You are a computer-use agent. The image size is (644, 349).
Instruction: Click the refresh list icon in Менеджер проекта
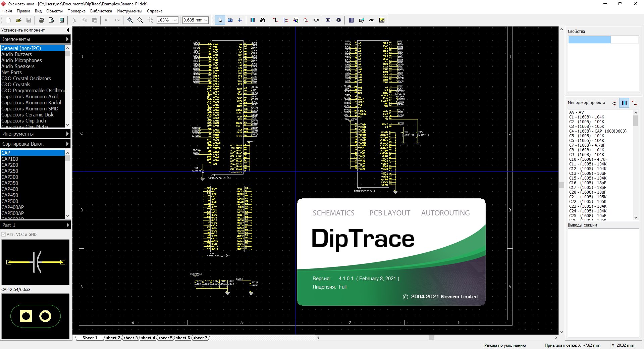point(614,103)
